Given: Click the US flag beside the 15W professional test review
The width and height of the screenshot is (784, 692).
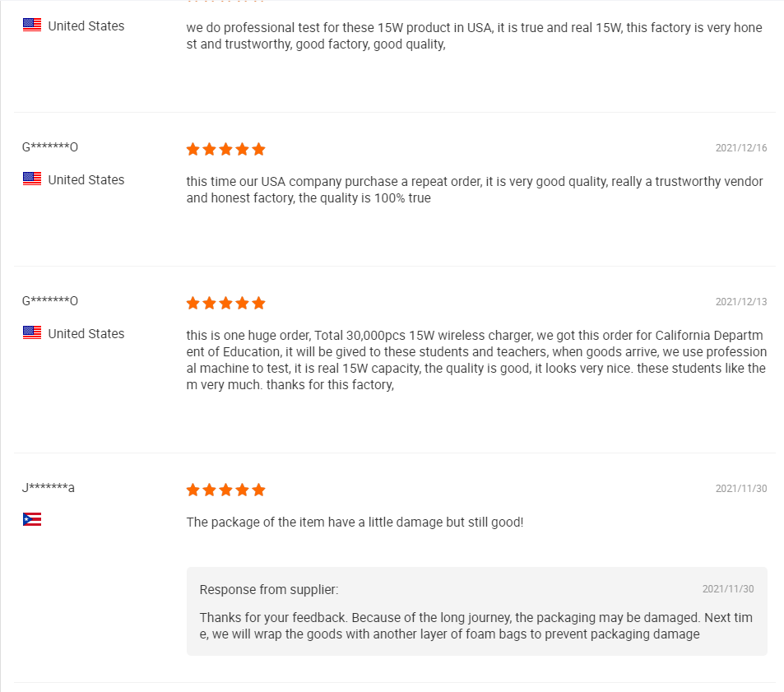Looking at the screenshot, I should pos(32,26).
